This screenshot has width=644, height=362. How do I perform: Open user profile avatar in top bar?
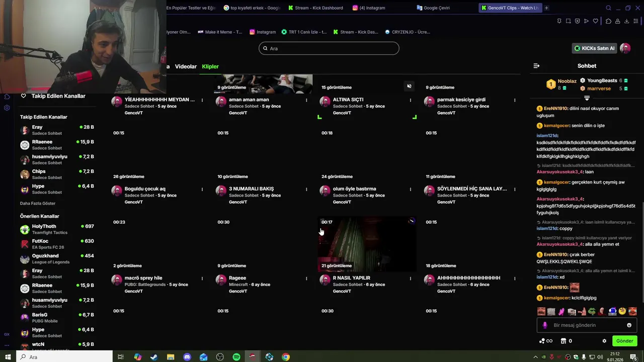[x=625, y=48]
